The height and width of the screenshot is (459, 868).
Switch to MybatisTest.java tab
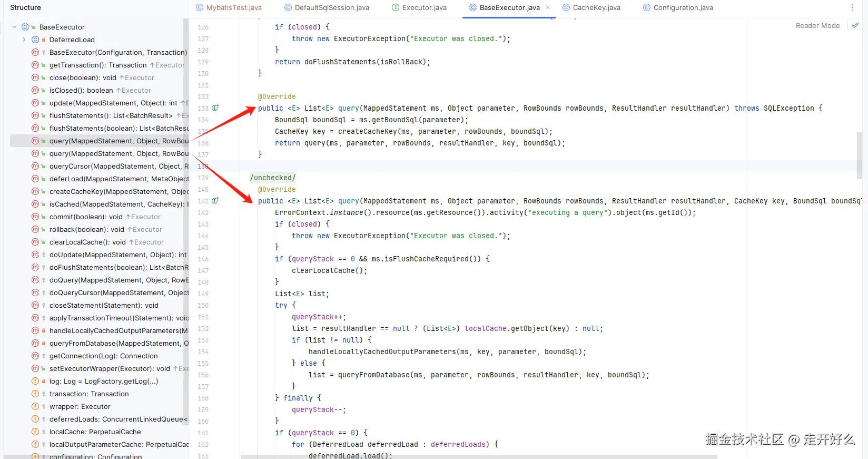click(x=229, y=7)
